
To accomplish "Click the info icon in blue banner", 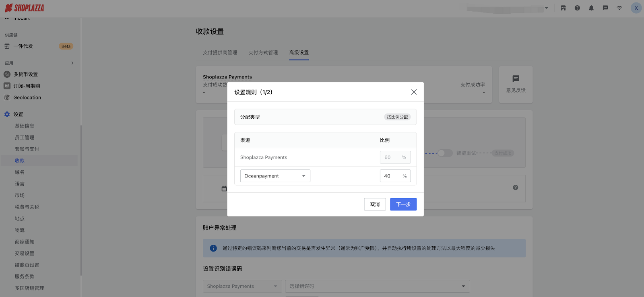I will tap(213, 248).
